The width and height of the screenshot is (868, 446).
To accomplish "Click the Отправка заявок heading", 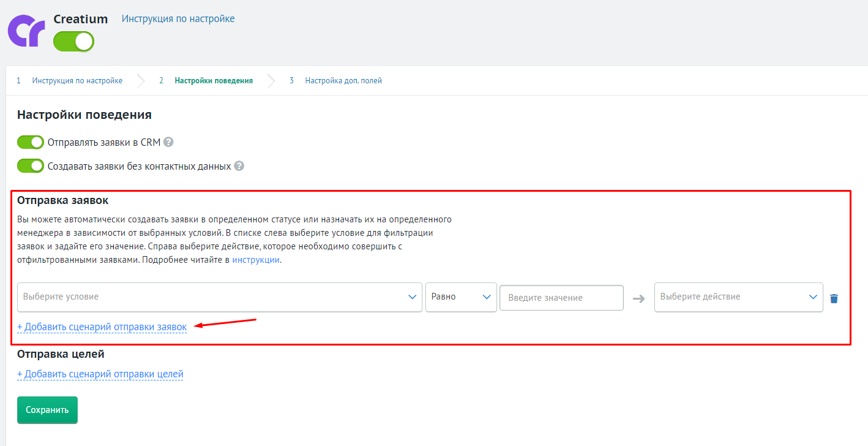I will (x=63, y=200).
